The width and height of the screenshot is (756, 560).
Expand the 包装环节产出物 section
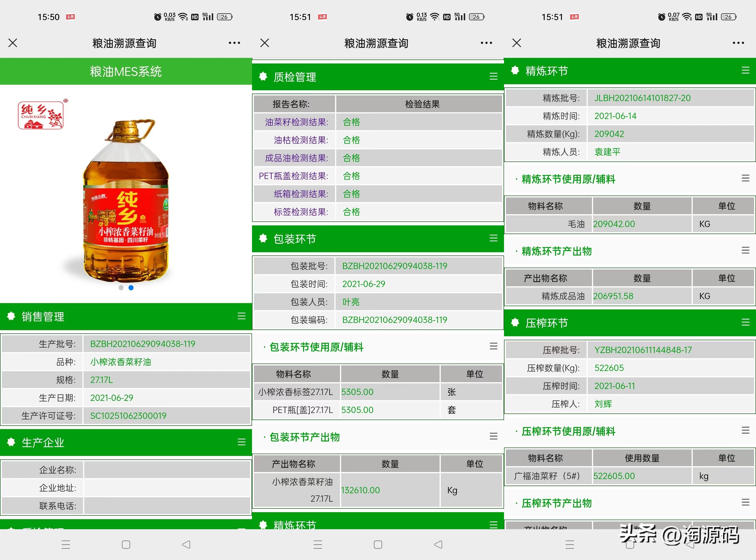[493, 436]
